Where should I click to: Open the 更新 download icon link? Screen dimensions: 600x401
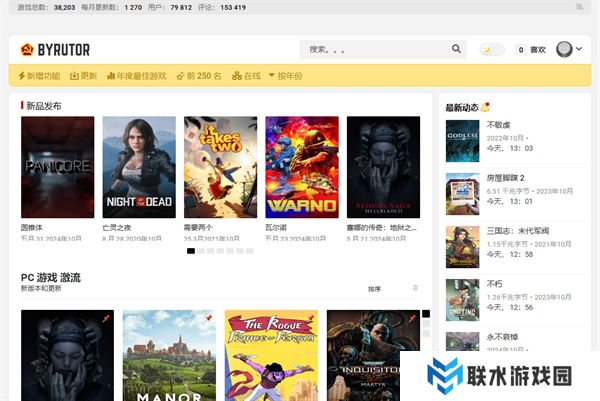point(84,76)
